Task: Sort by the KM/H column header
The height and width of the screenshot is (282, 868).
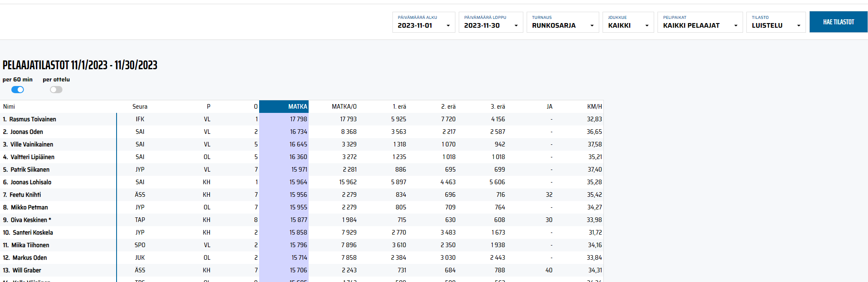Action: [594, 107]
